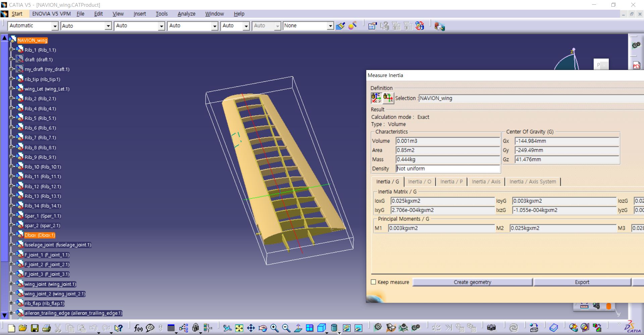Tick the Keep measure checkbox

click(373, 282)
